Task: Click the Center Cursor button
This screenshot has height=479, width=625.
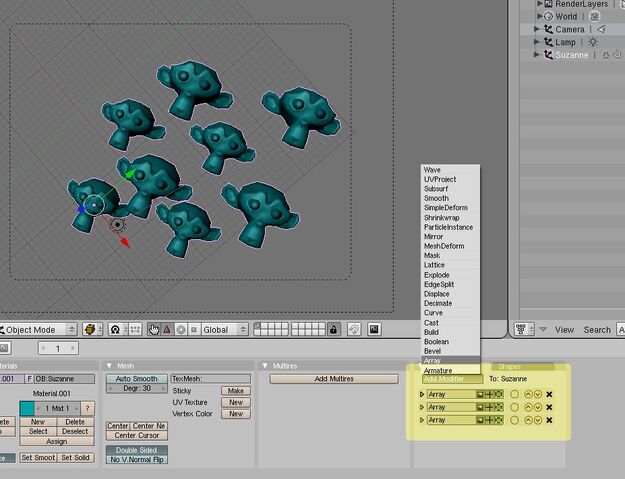Action: 137,436
